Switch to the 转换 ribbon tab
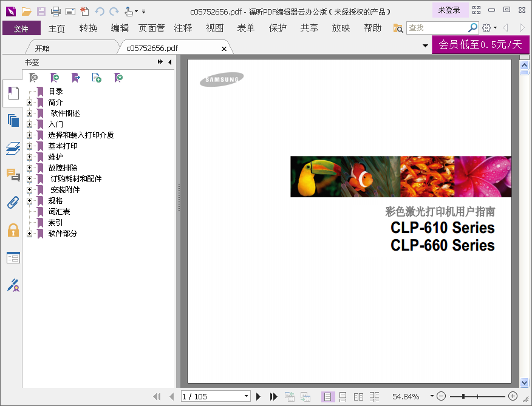The image size is (532, 406). [88, 28]
